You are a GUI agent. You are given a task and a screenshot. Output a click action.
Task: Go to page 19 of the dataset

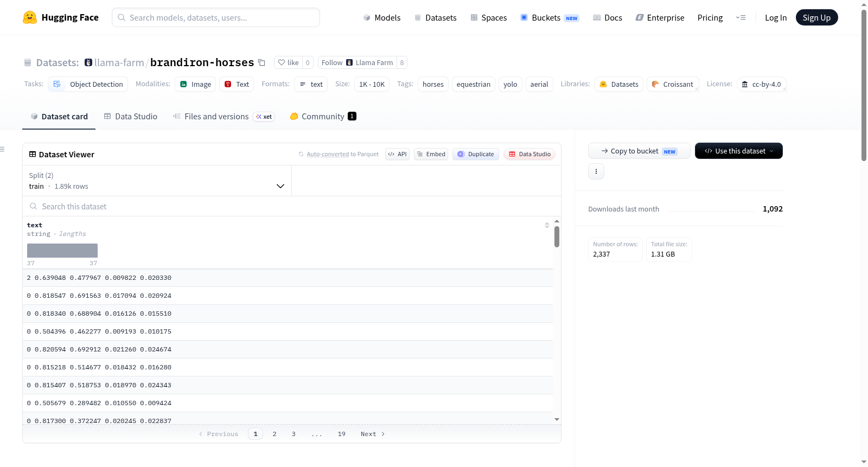tap(342, 434)
